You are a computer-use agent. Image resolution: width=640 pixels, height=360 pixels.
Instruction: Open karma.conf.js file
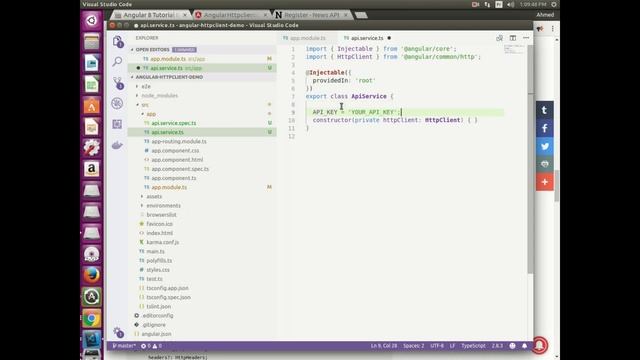point(162,242)
